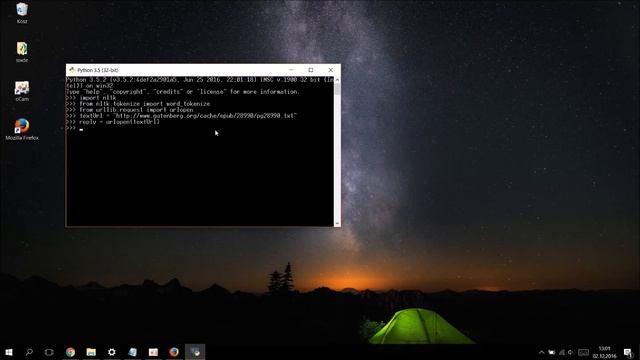
Task: Open the Kosz recycle bin desktop icon
Action: 22,13
